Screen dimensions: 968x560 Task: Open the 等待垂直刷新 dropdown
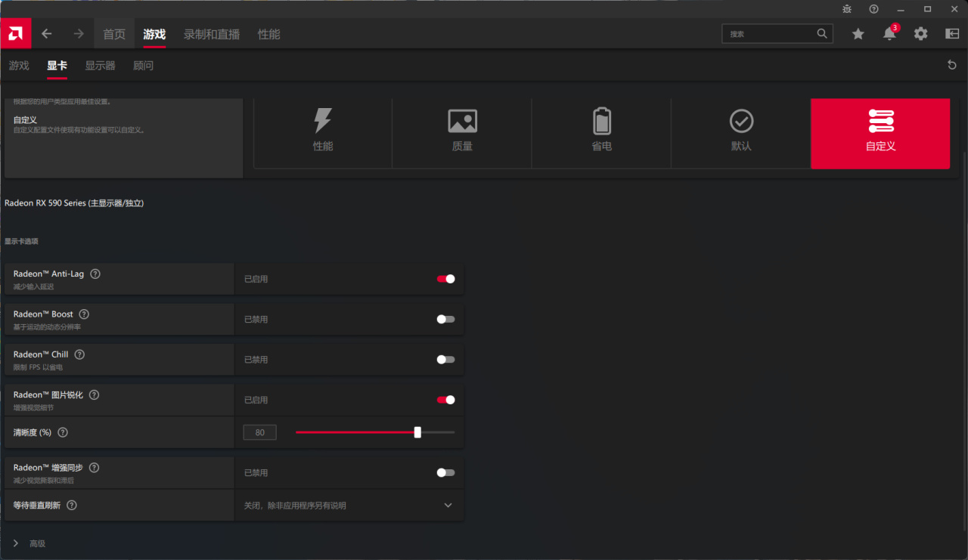coord(349,505)
